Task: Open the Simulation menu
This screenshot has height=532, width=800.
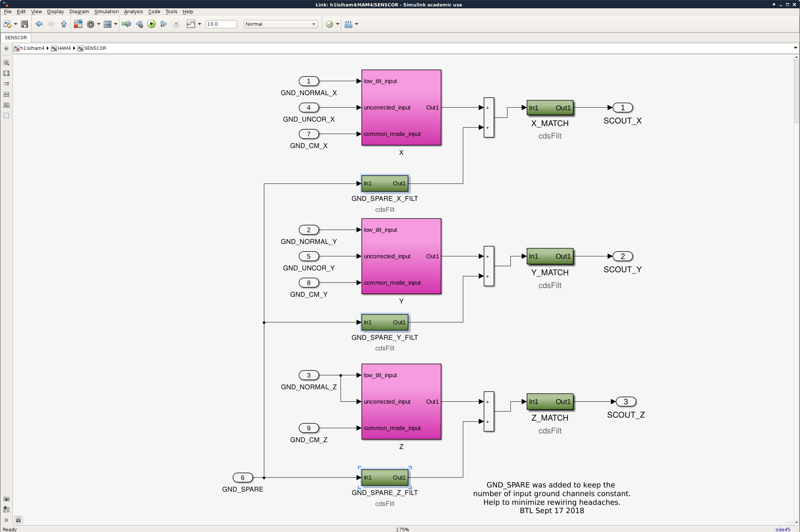Action: [106, 12]
